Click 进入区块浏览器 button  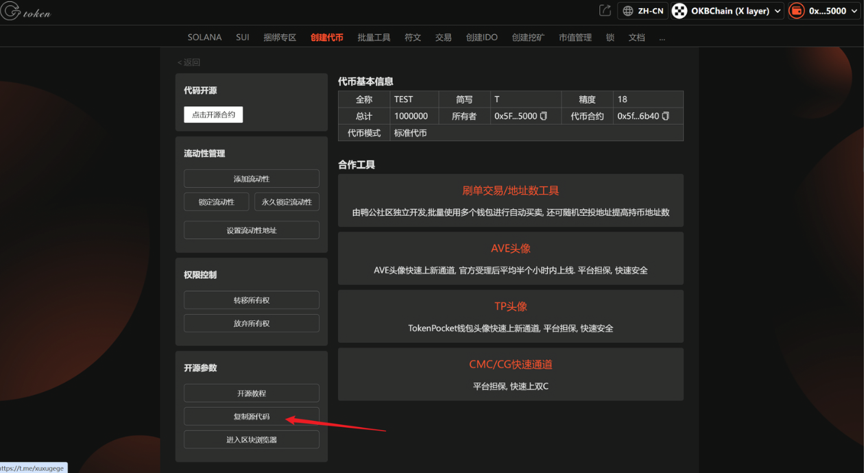(252, 439)
